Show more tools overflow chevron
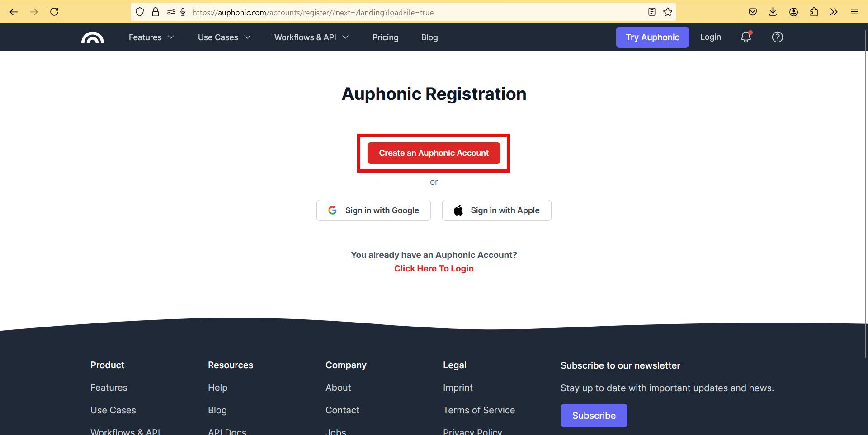The height and width of the screenshot is (435, 868). point(834,12)
